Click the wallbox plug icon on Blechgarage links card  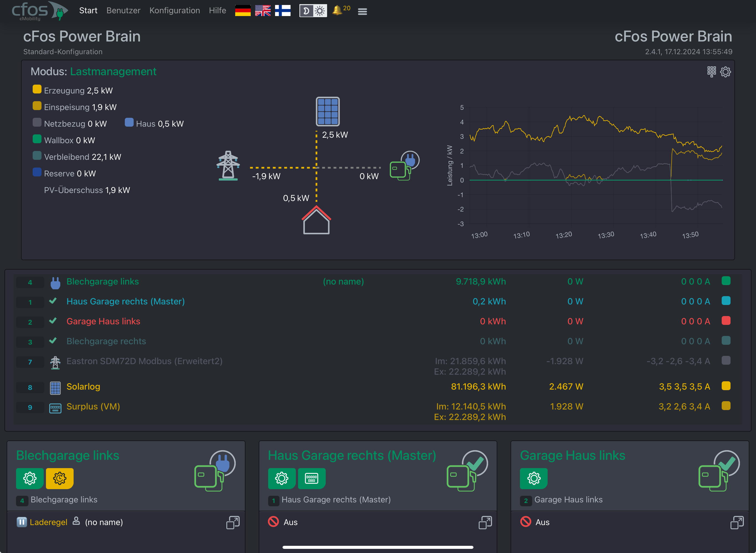pyautogui.click(x=215, y=471)
